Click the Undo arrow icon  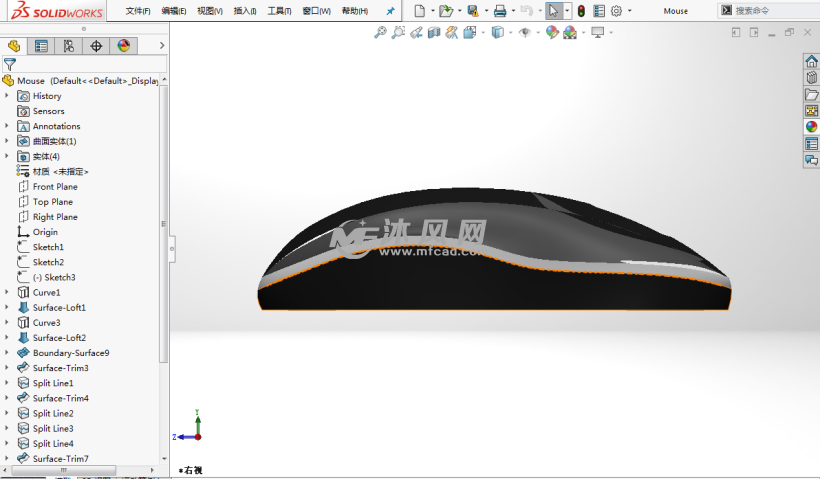click(x=527, y=10)
